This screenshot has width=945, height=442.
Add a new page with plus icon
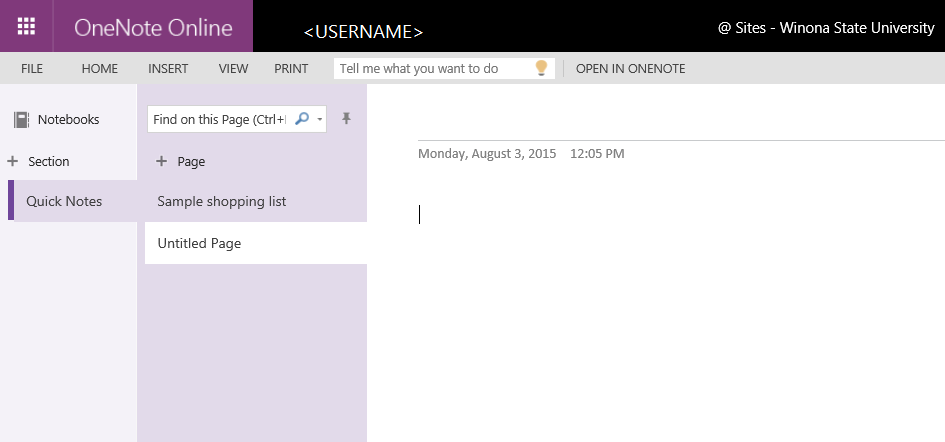point(161,161)
